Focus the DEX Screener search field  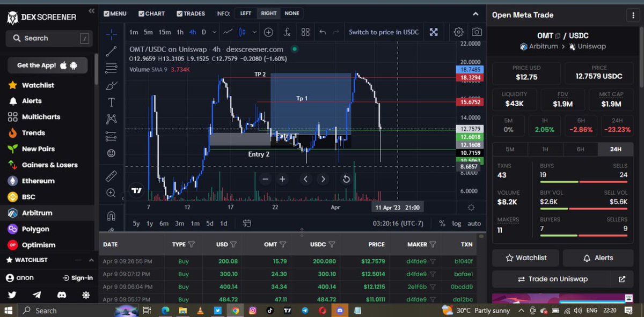(48, 38)
